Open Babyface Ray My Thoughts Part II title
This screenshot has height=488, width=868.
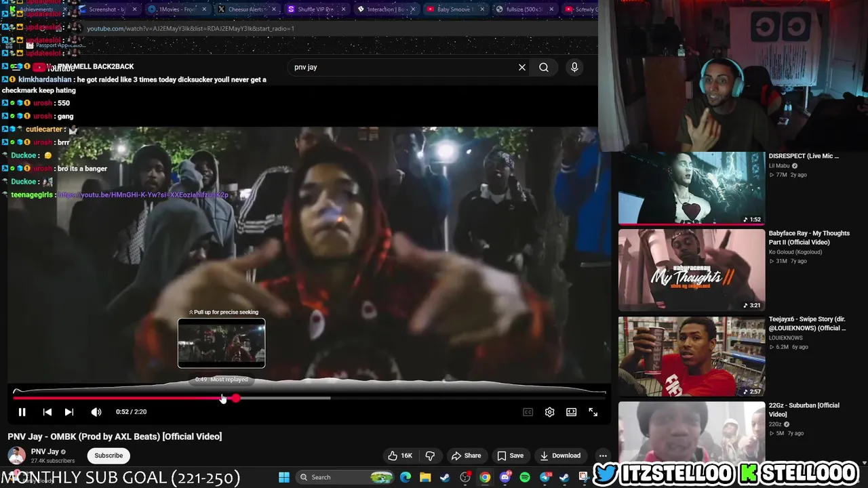(809, 237)
